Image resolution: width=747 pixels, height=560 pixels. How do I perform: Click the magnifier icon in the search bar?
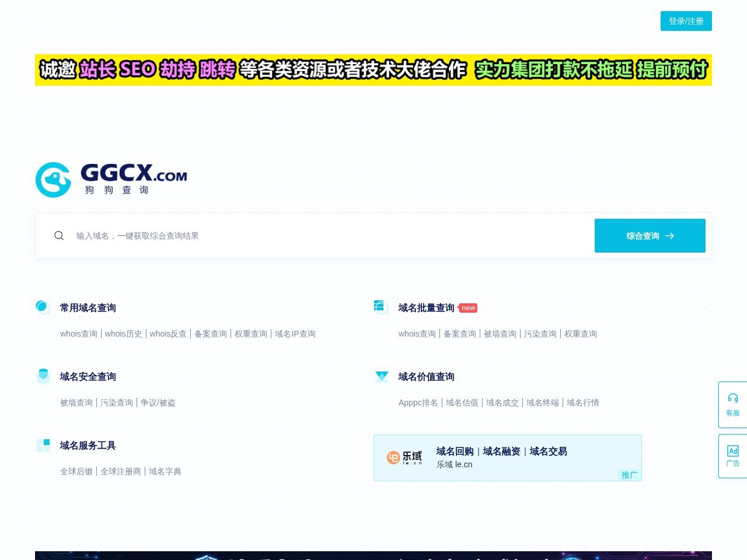tap(59, 236)
